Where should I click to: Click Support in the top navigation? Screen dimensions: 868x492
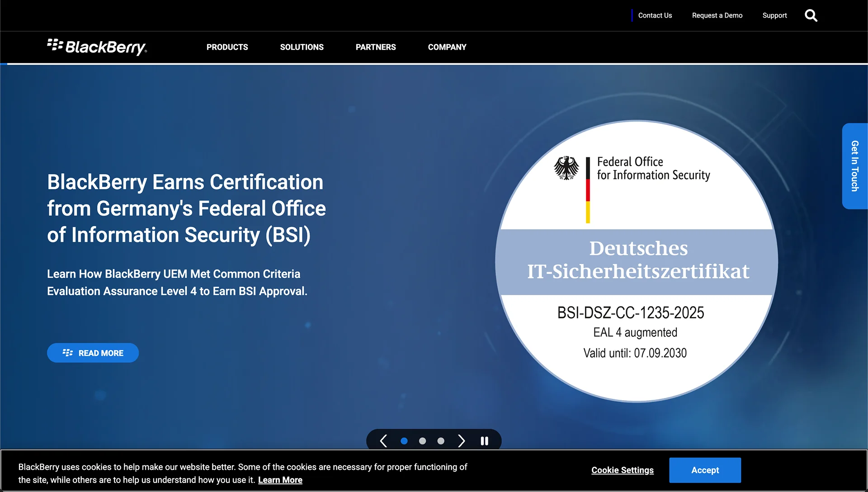click(x=774, y=15)
